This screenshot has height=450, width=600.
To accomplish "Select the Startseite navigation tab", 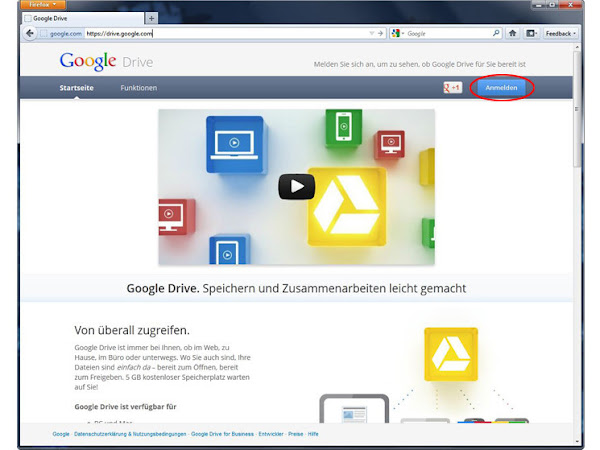I will tap(77, 88).
